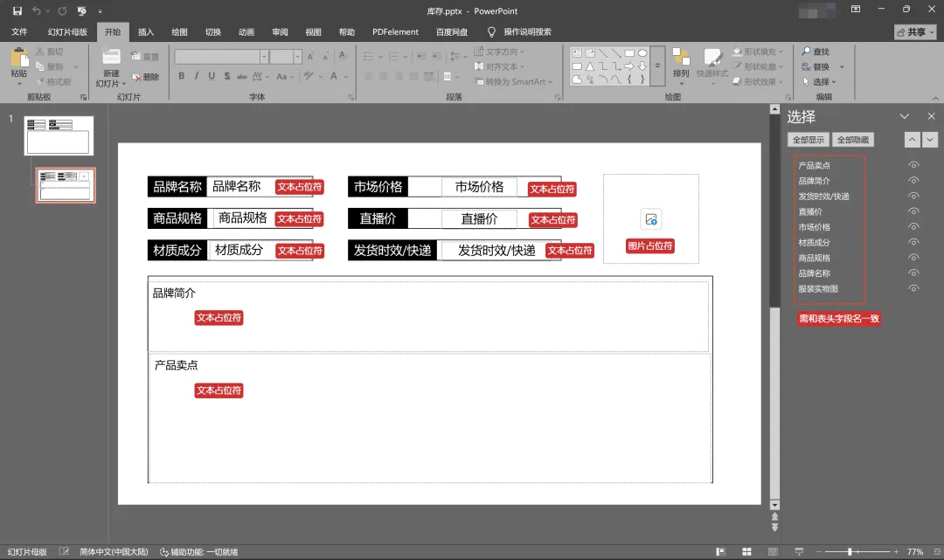The height and width of the screenshot is (560, 944).
Task: Click the picture placeholder icon on slide
Action: click(x=651, y=219)
